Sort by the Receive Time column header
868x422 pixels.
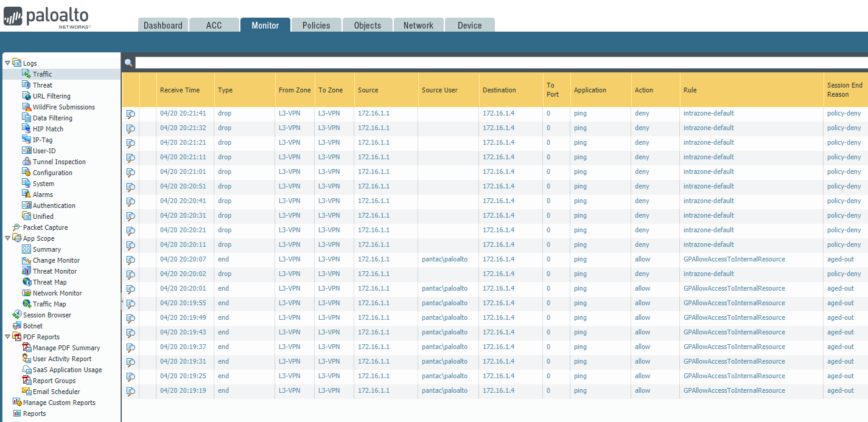click(x=180, y=90)
